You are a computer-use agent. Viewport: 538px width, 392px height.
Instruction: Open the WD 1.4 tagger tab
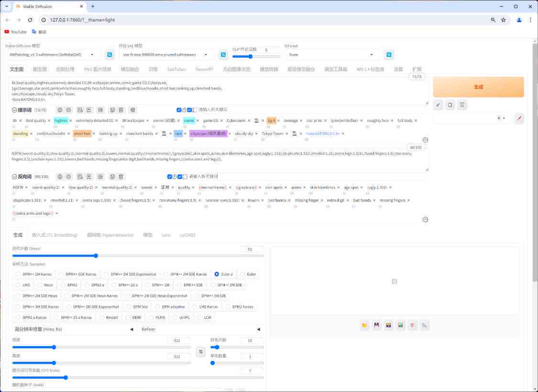(370, 69)
